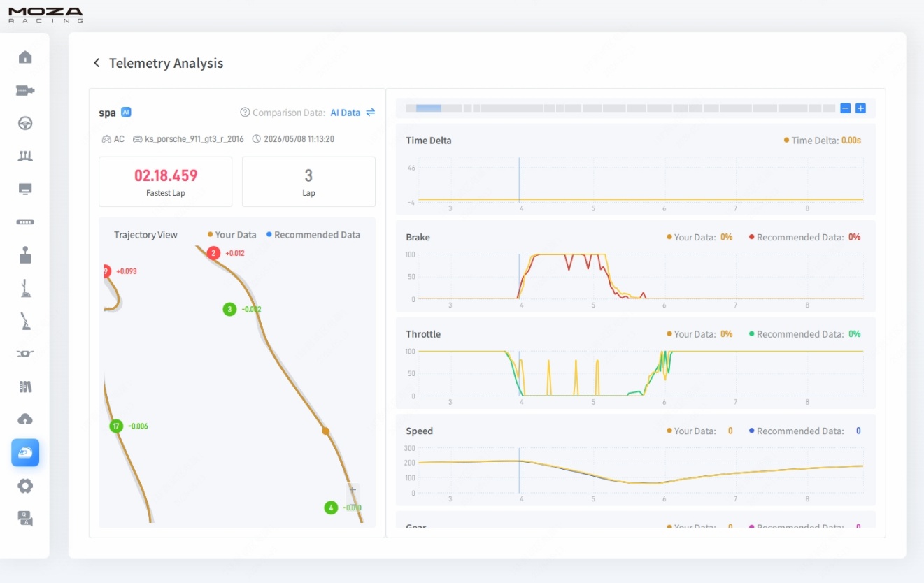
Task: Open the cloud upload icon in sidebar
Action: pos(25,419)
